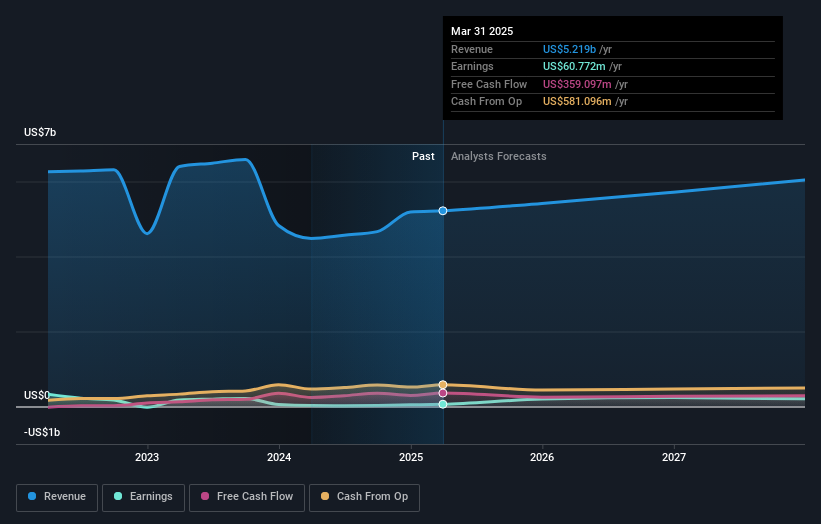Click the Mar 31 2025 tooltip date

pos(482,31)
